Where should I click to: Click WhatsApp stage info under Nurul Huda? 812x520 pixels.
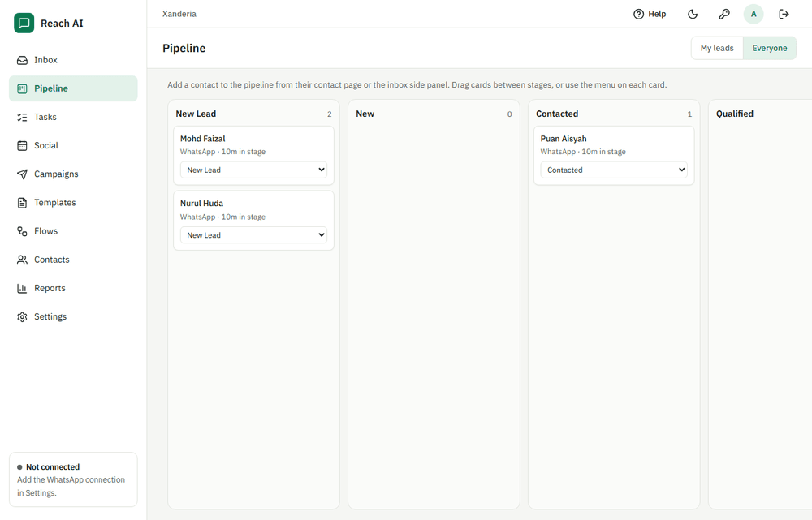click(222, 217)
